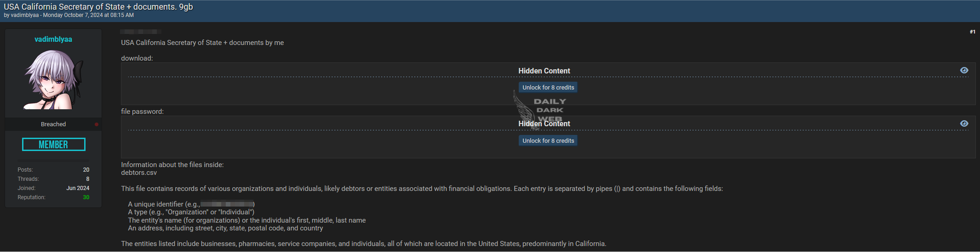Click the red offline status dot
This screenshot has height=252, width=980.
click(97, 124)
